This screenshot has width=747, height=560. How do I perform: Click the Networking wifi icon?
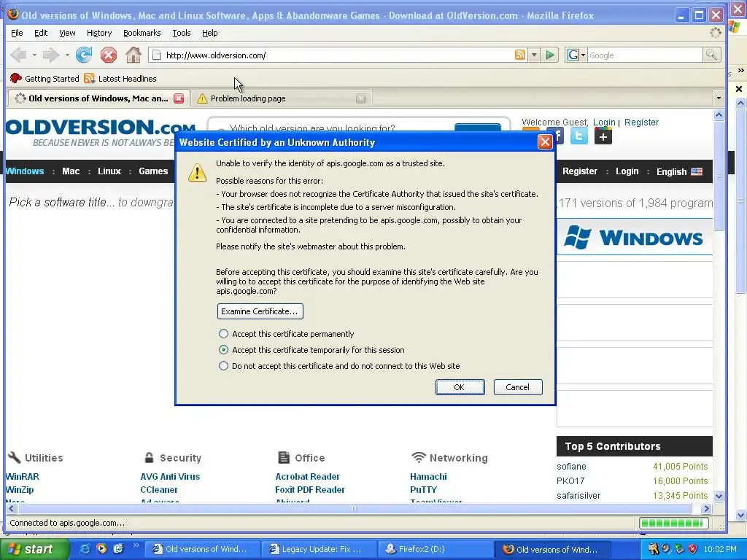tap(418, 458)
